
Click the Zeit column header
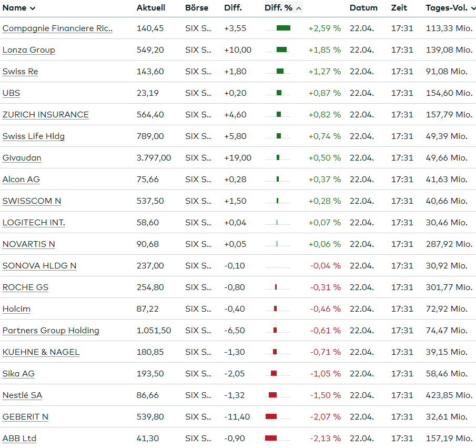click(399, 8)
